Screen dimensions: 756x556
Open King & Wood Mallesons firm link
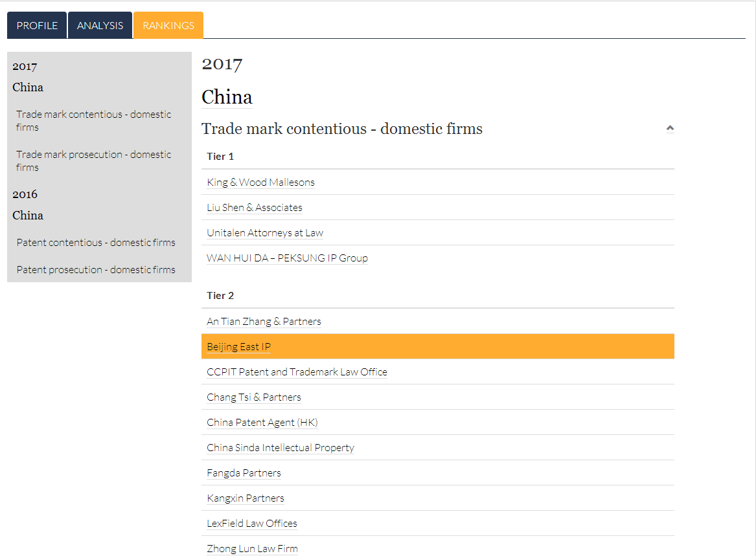(x=260, y=182)
